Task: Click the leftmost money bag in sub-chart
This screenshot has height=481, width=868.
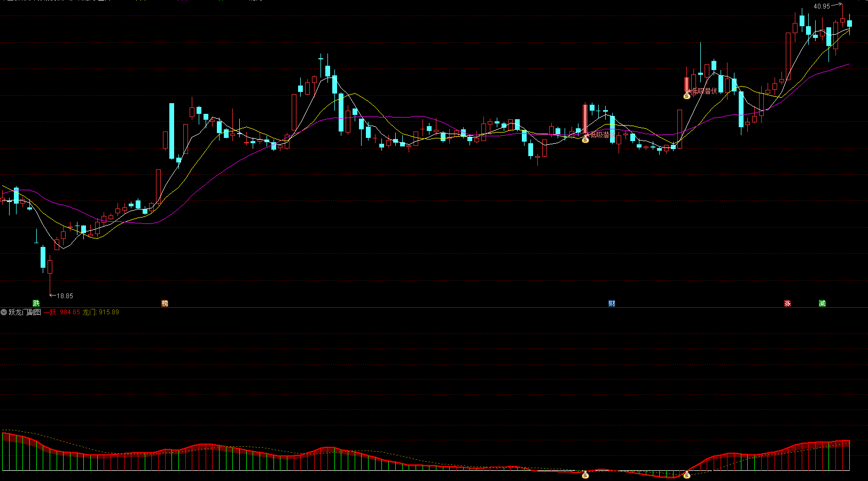Action: pos(585,475)
